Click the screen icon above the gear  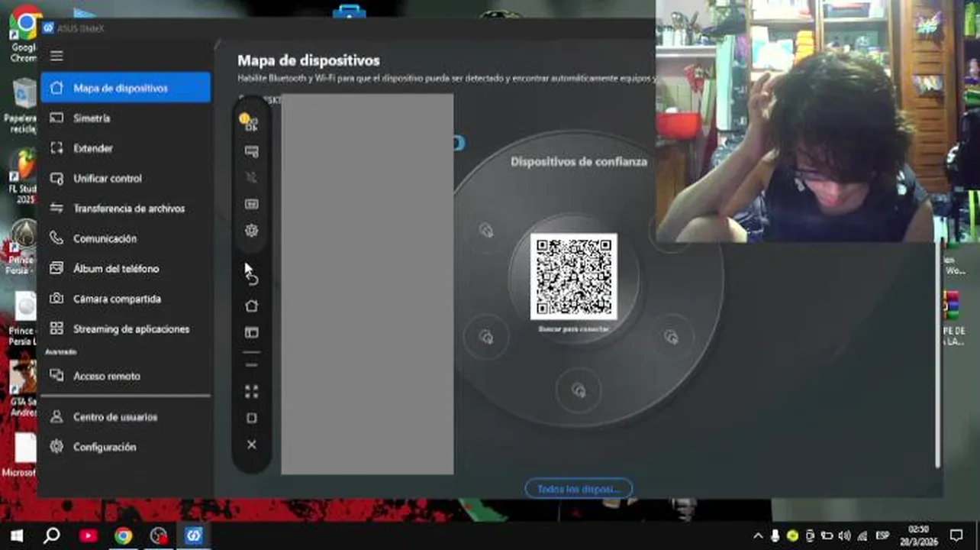click(x=251, y=204)
